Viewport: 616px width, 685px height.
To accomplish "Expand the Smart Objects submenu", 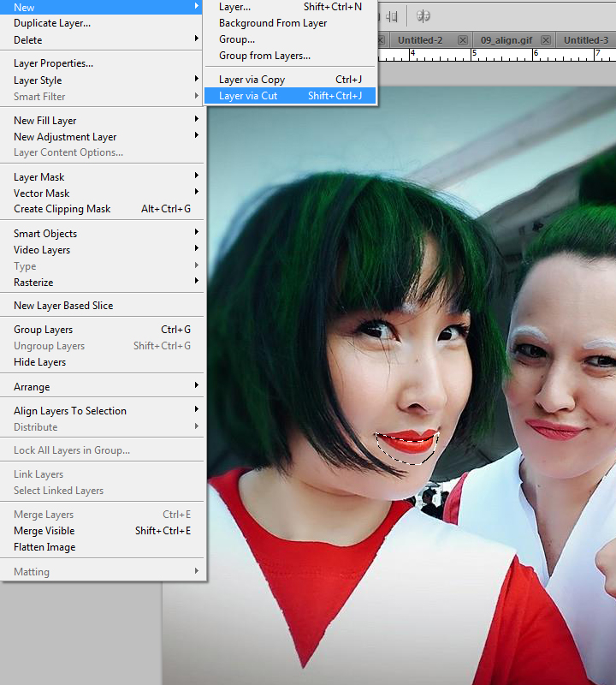I will point(101,234).
